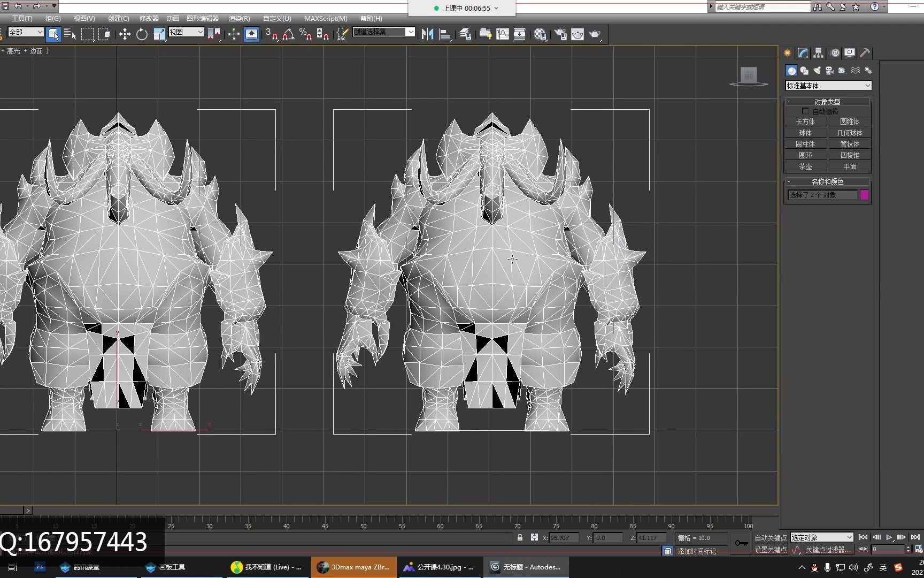Open the 创建(C) menu
This screenshot has width=924, height=578.
(x=118, y=18)
